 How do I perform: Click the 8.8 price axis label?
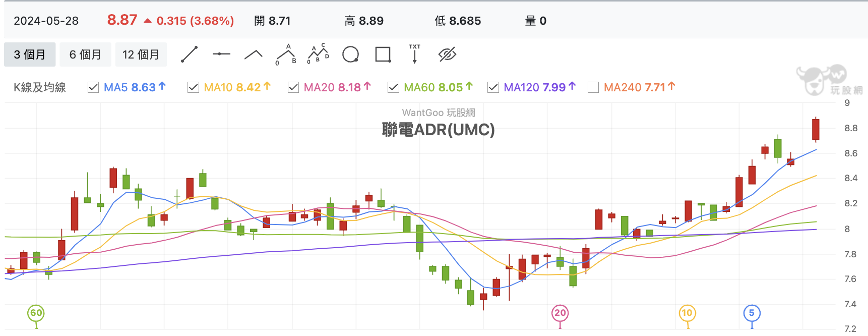tap(851, 128)
